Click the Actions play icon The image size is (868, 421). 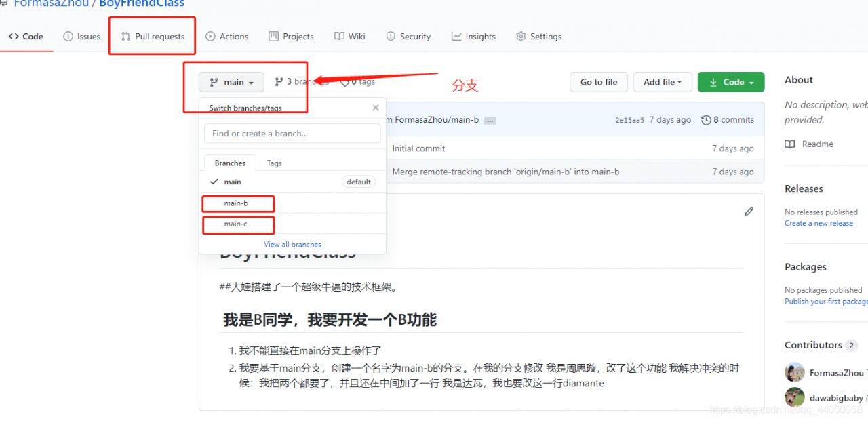[210, 37]
